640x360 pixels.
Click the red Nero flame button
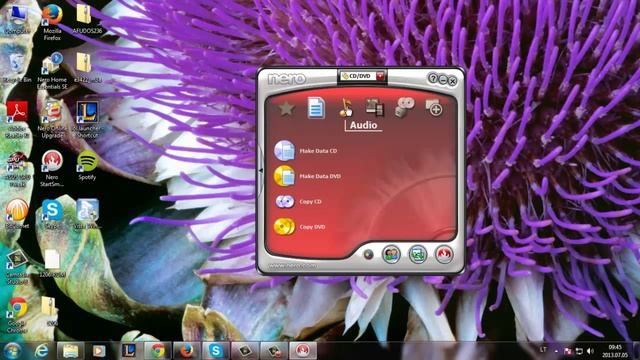tap(444, 254)
